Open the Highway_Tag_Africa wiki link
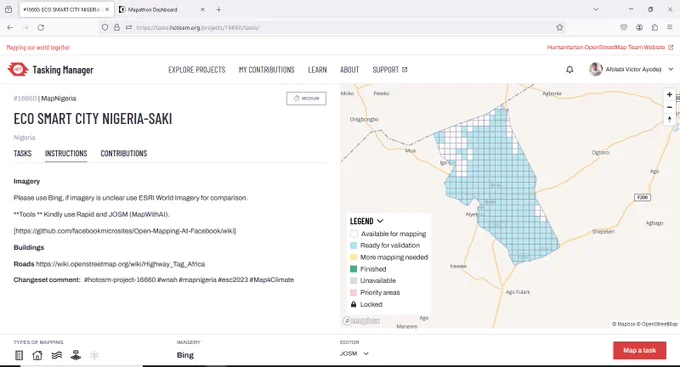This screenshot has width=680, height=367. 120,264
